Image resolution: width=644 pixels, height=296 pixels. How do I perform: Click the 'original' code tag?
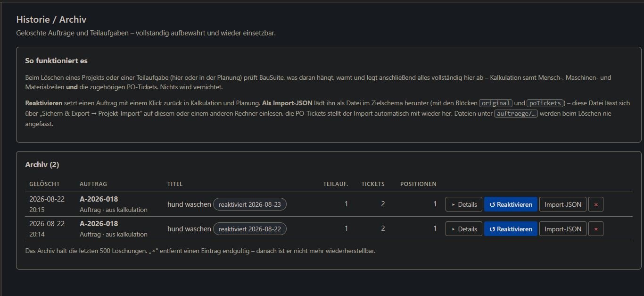496,103
